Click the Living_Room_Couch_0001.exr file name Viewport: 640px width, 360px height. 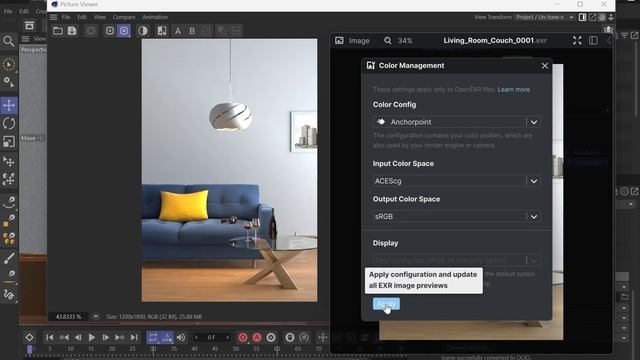click(495, 40)
